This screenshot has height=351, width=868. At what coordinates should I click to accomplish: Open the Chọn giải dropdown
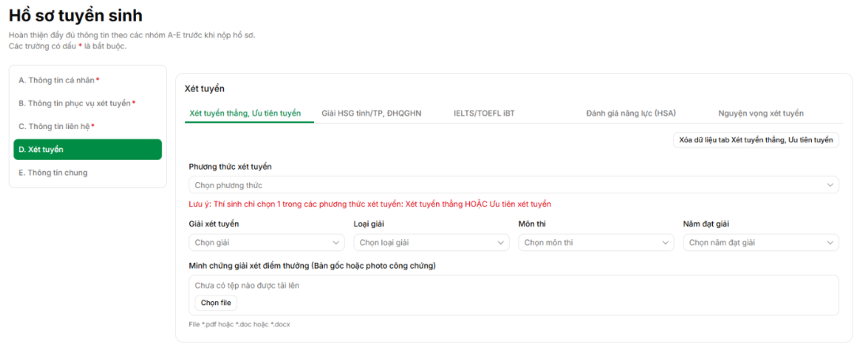pos(267,242)
